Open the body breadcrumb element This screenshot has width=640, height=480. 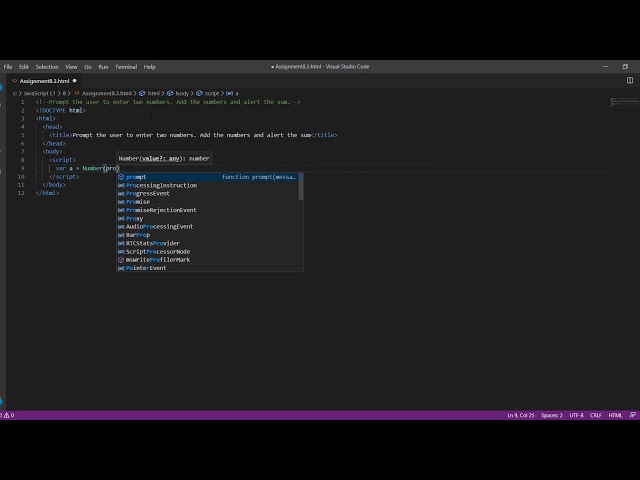(x=178, y=93)
